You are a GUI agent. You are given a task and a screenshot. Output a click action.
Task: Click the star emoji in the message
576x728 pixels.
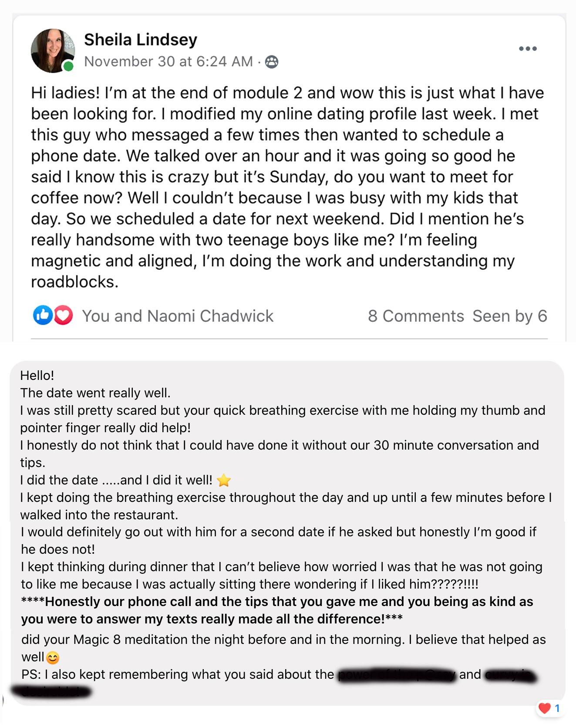coord(224,480)
